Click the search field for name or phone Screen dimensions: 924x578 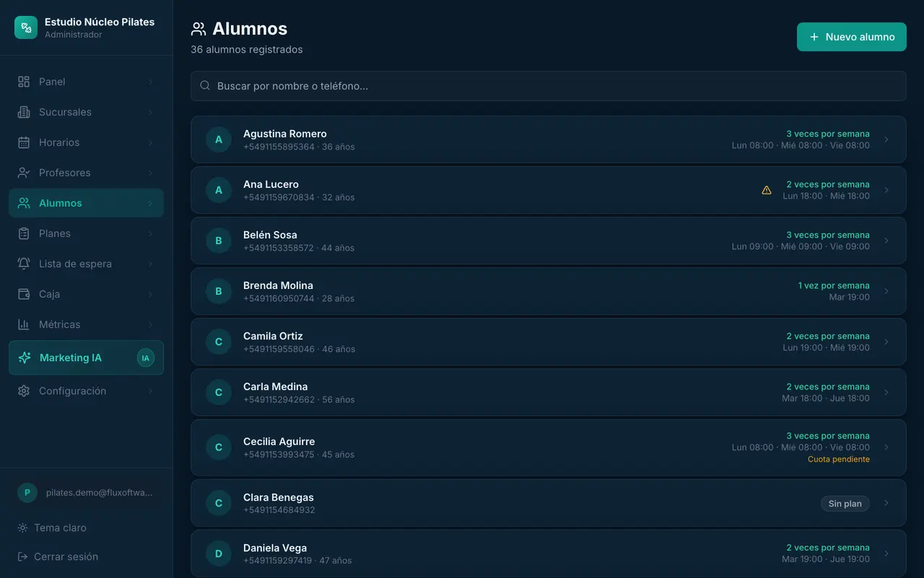549,86
